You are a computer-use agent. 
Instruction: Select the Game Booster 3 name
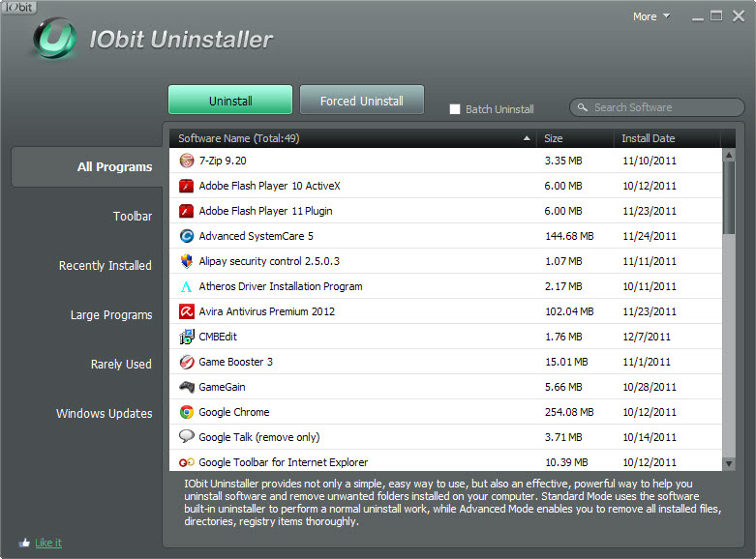pyautogui.click(x=236, y=362)
